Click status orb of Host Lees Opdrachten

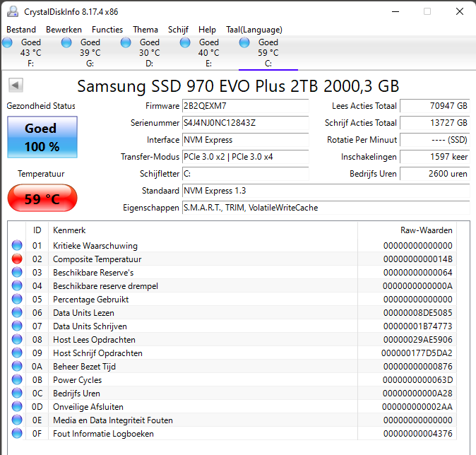(17, 339)
